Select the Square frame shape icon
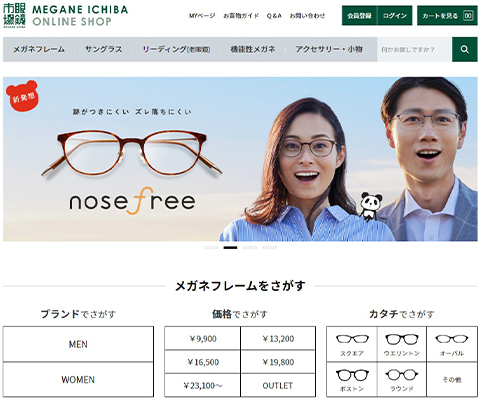Image resolution: width=480 pixels, height=420 pixels. [352, 339]
